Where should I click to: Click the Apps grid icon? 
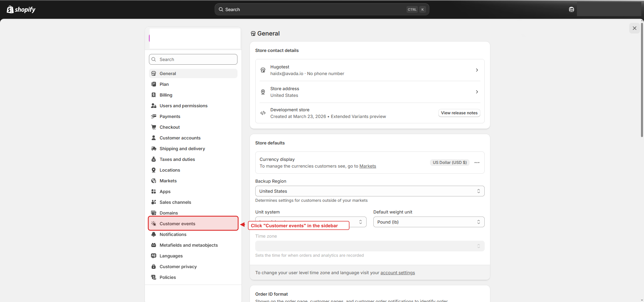(154, 191)
